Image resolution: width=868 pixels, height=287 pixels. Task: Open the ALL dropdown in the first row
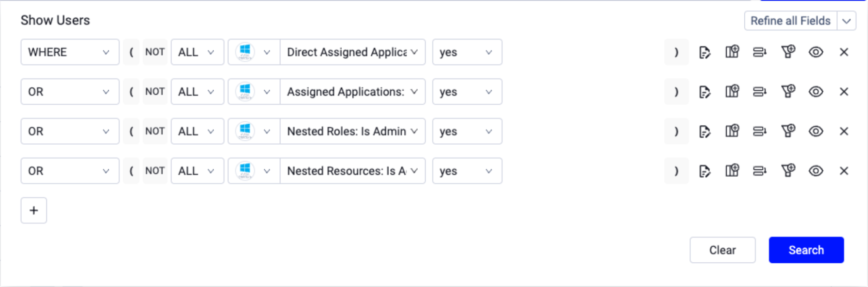click(x=198, y=52)
